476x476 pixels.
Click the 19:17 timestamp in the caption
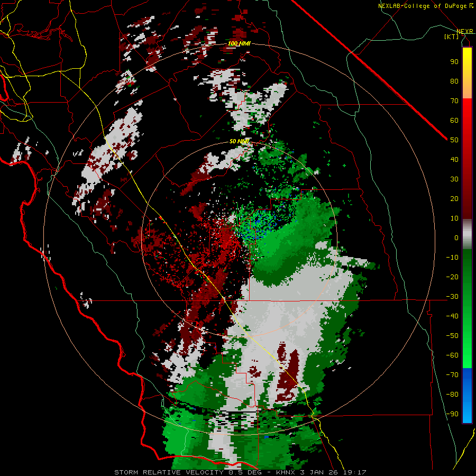click(x=355, y=472)
